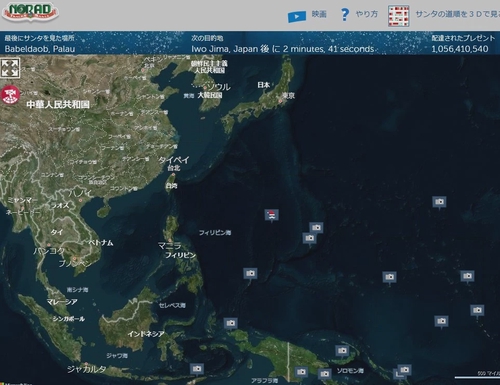Click the Iwo Jima, Japan next destination text
This screenshot has height=385, width=500.
[283, 49]
